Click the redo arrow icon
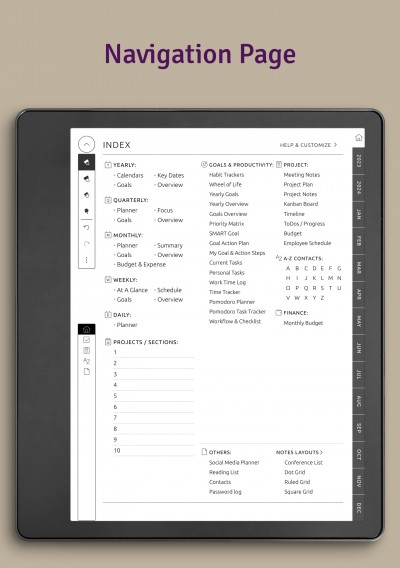The width and height of the screenshot is (400, 568). (87, 244)
